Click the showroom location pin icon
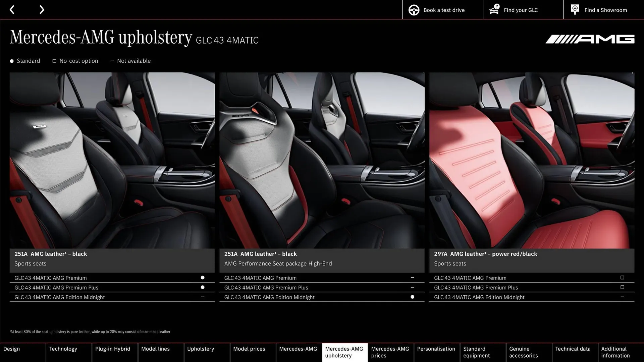Viewport: 644px width, 362px height. [x=575, y=9]
